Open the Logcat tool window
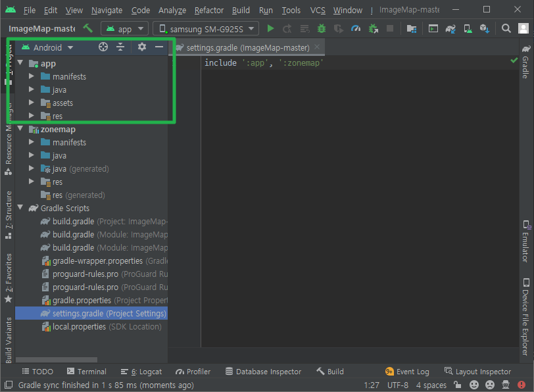The height and width of the screenshot is (392, 534). click(x=141, y=372)
